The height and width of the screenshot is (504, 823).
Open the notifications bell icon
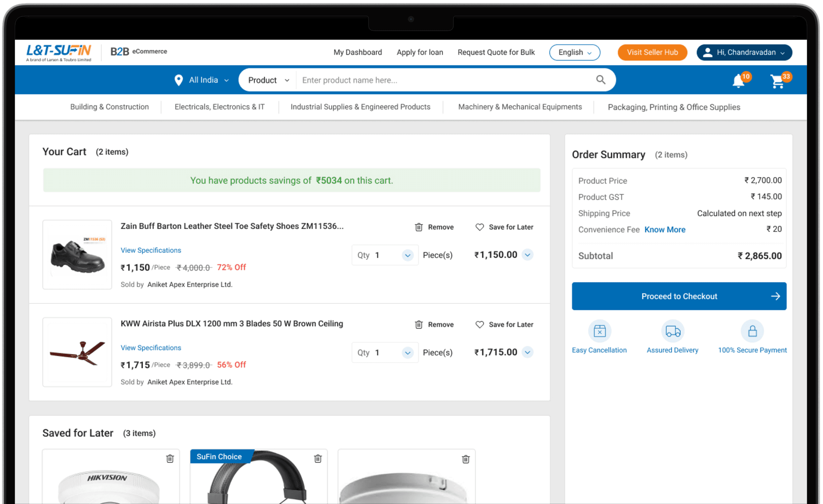point(739,81)
